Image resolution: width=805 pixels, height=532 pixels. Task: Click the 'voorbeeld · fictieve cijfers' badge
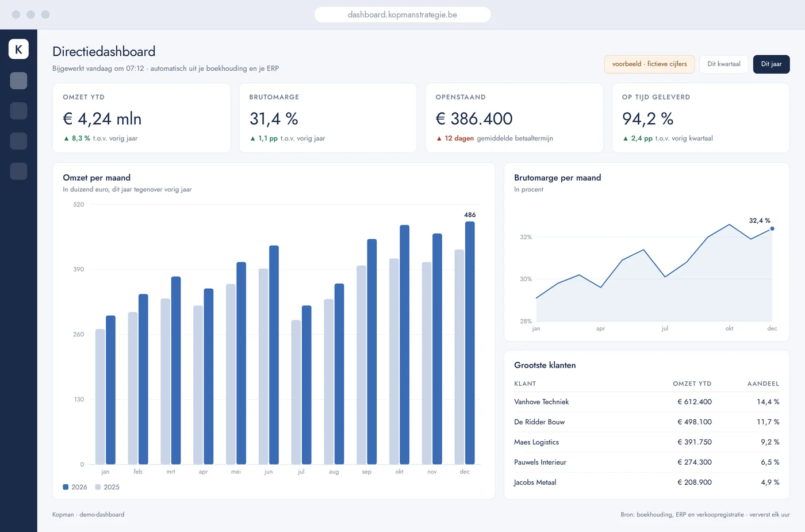(649, 64)
